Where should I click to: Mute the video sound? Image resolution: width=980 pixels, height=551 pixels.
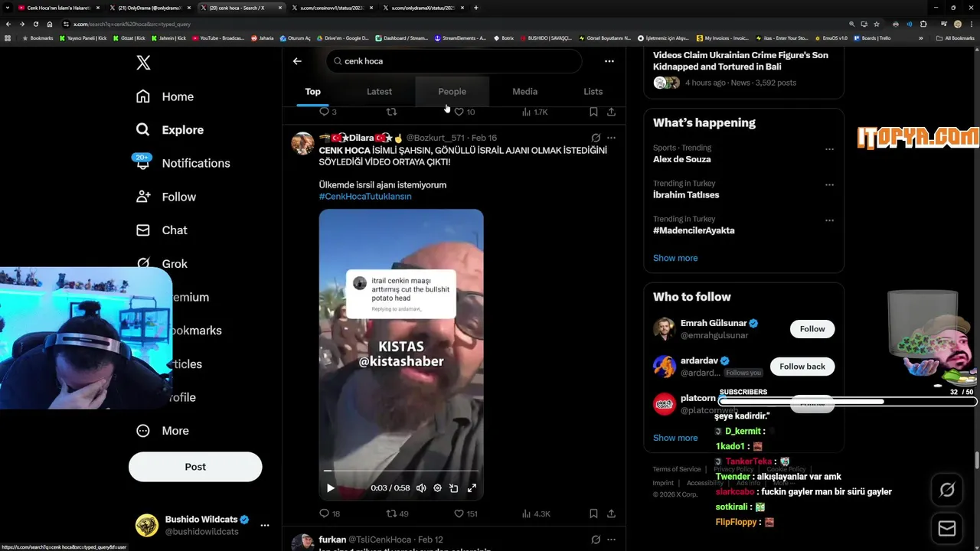421,488
